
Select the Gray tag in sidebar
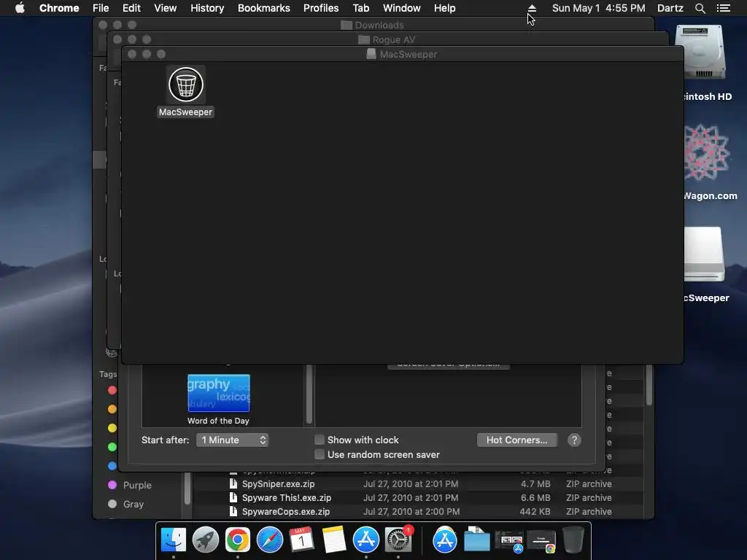125,504
